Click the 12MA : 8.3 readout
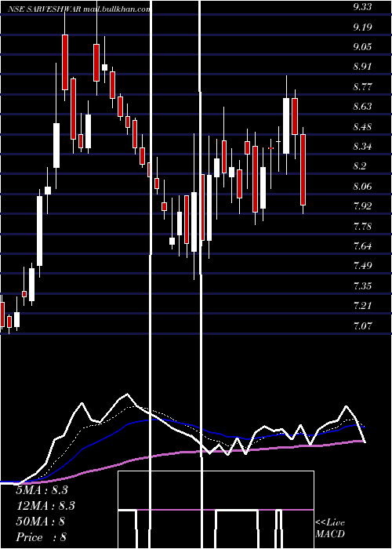 45,506
